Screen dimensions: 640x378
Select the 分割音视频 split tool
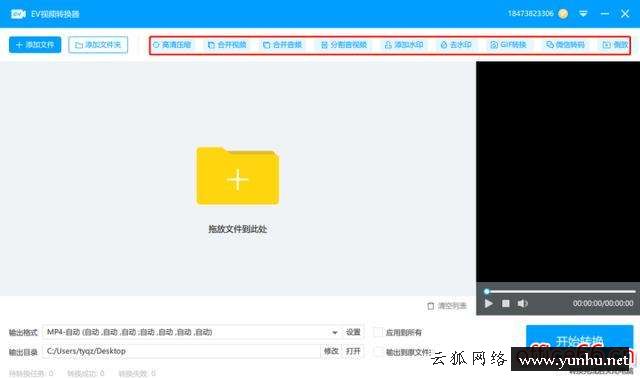[x=344, y=45]
